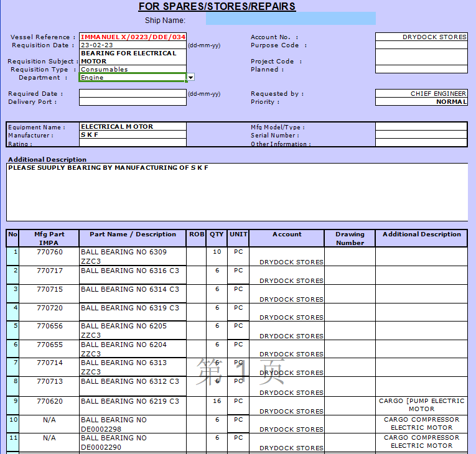Select BALL BEARING NO 6204 ZZC3 cell

coord(133,349)
